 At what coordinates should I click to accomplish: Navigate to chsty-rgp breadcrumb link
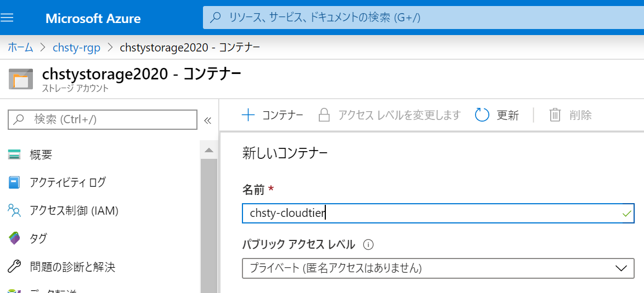point(76,48)
